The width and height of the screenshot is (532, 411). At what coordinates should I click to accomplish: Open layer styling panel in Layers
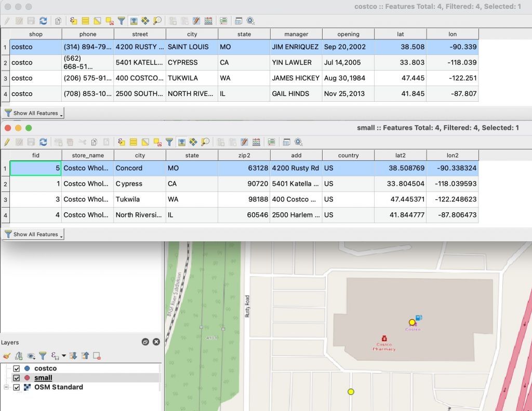pyautogui.click(x=7, y=356)
